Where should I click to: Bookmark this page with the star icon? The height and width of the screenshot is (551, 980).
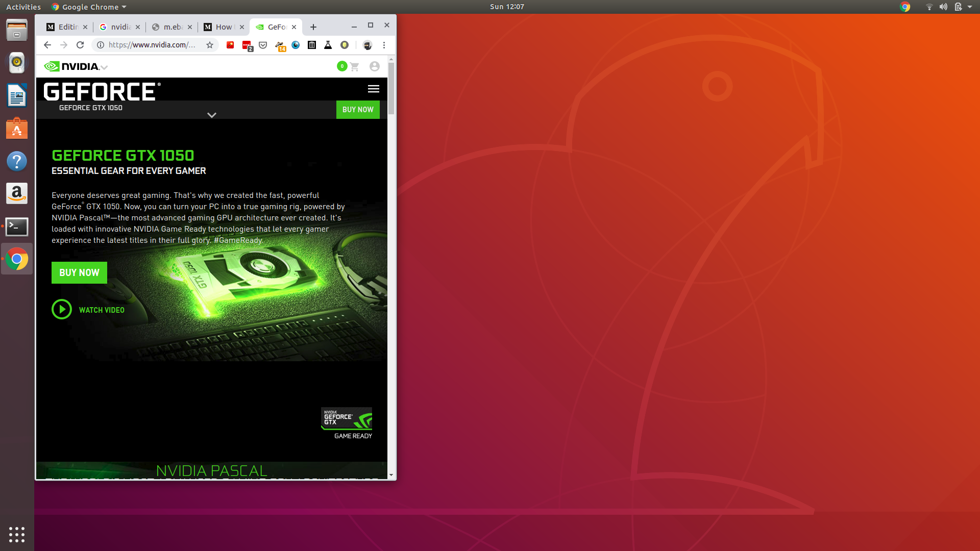tap(210, 45)
